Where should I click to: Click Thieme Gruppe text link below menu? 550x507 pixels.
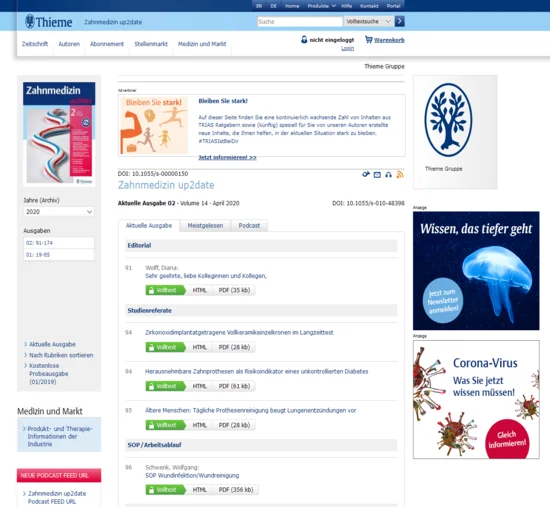384,66
